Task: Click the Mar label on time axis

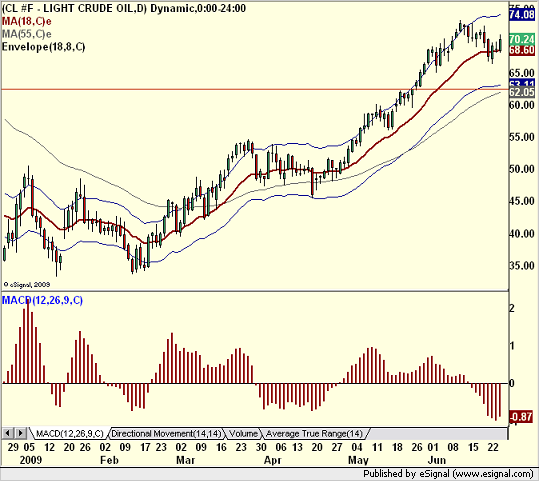Action: click(x=186, y=460)
